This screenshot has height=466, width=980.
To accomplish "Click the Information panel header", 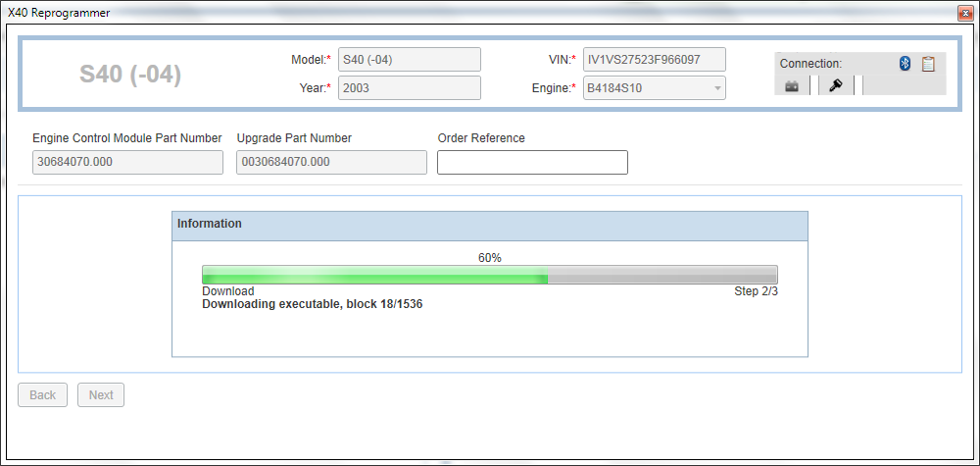I will tap(489, 226).
